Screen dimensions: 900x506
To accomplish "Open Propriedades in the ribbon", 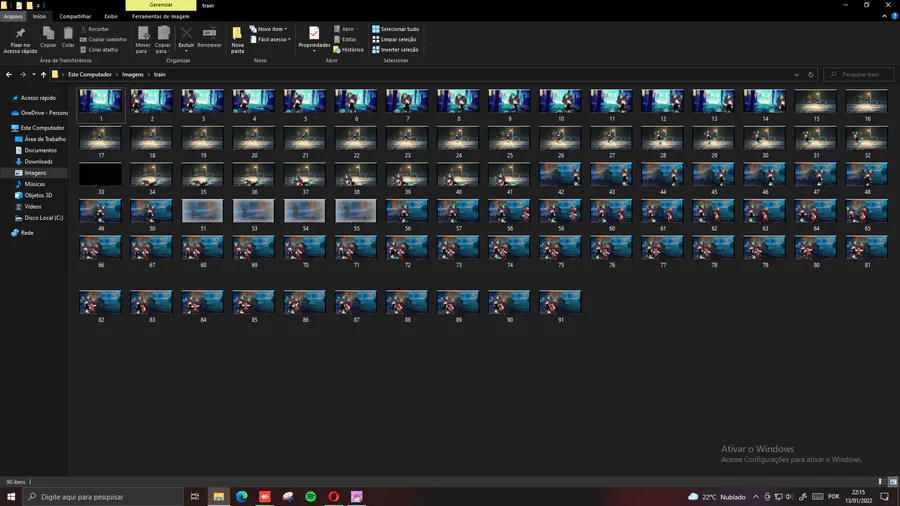I will pyautogui.click(x=314, y=39).
